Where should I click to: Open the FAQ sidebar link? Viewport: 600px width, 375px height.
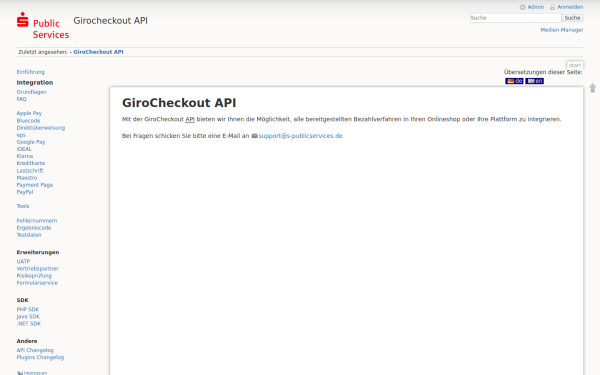21,99
